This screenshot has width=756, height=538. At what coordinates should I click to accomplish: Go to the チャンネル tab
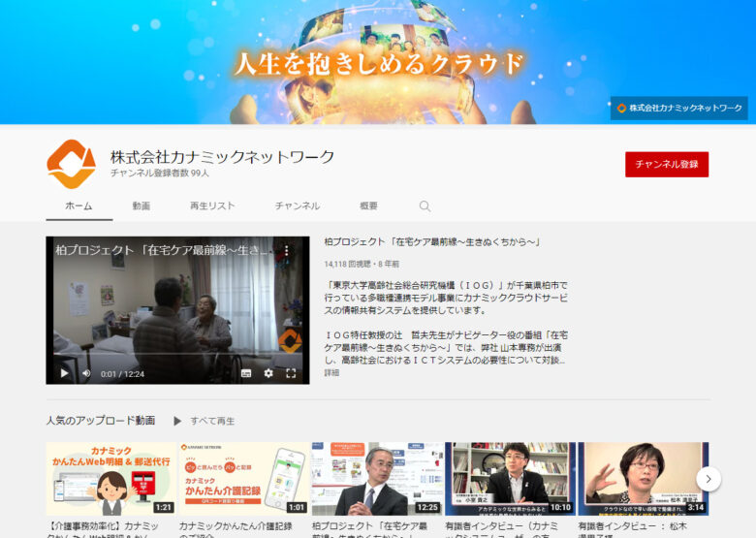pyautogui.click(x=298, y=206)
